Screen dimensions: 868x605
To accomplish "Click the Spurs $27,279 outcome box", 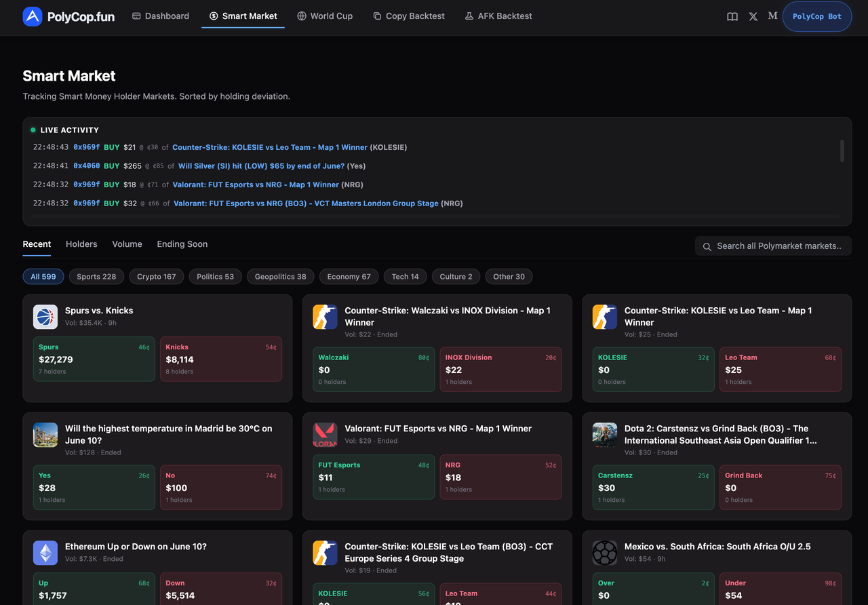I will coord(94,359).
